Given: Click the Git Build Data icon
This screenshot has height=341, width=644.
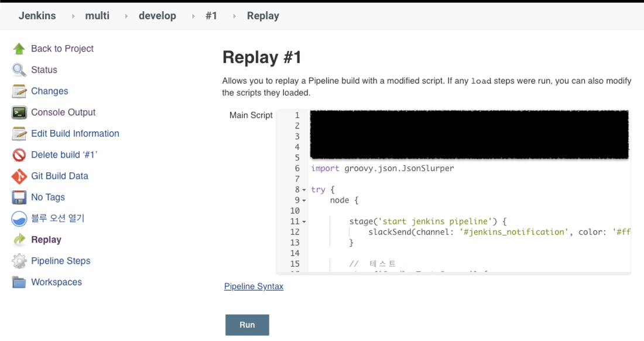Looking at the screenshot, I should pos(19,176).
